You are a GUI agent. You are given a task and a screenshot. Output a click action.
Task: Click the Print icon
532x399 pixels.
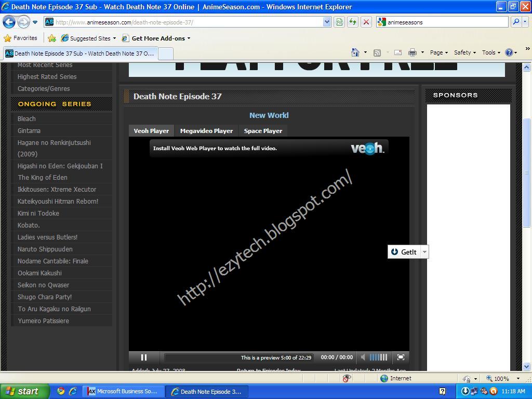(412, 52)
